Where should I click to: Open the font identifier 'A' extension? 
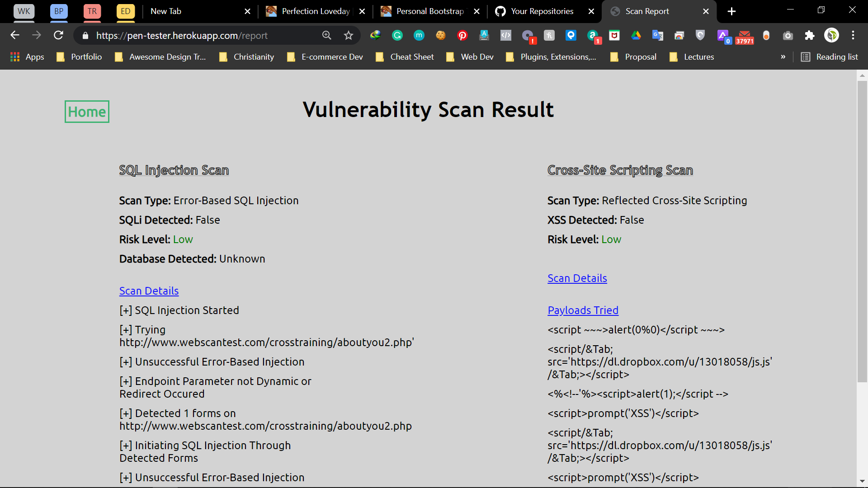(x=484, y=35)
